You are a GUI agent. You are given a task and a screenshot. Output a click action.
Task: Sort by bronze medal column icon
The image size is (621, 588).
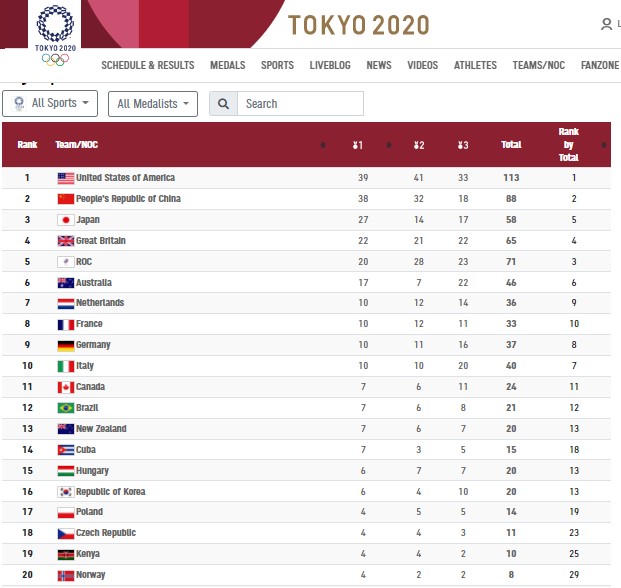pyautogui.click(x=463, y=145)
